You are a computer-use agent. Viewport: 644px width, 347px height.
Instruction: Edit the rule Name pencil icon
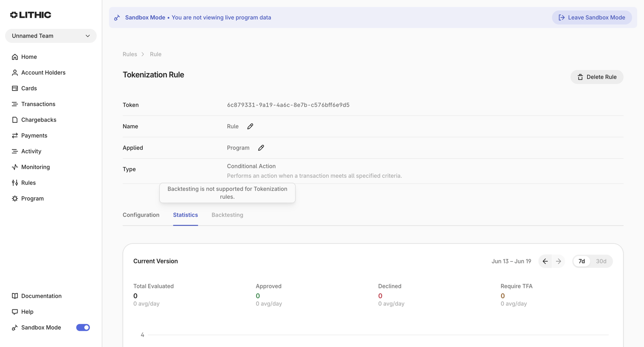pos(250,126)
